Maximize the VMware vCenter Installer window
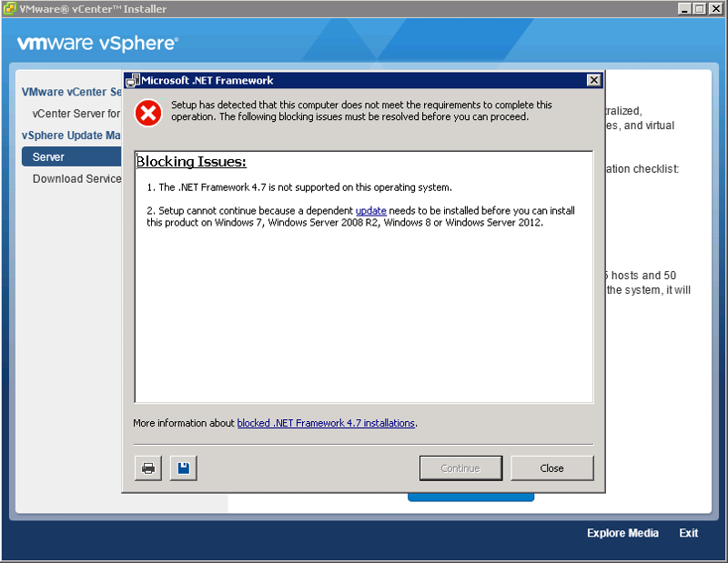The width and height of the screenshot is (728, 563). pos(699,9)
